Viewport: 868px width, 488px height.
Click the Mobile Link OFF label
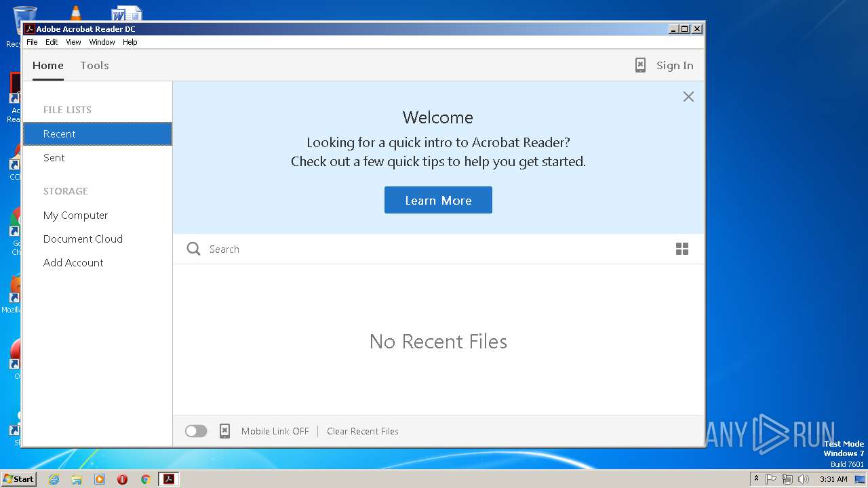[x=275, y=431]
